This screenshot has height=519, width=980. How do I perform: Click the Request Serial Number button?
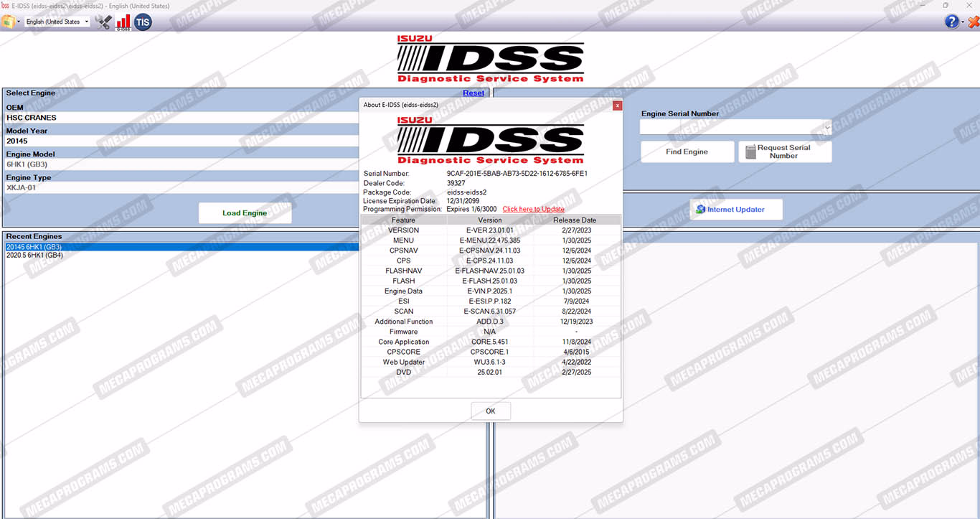(x=785, y=152)
